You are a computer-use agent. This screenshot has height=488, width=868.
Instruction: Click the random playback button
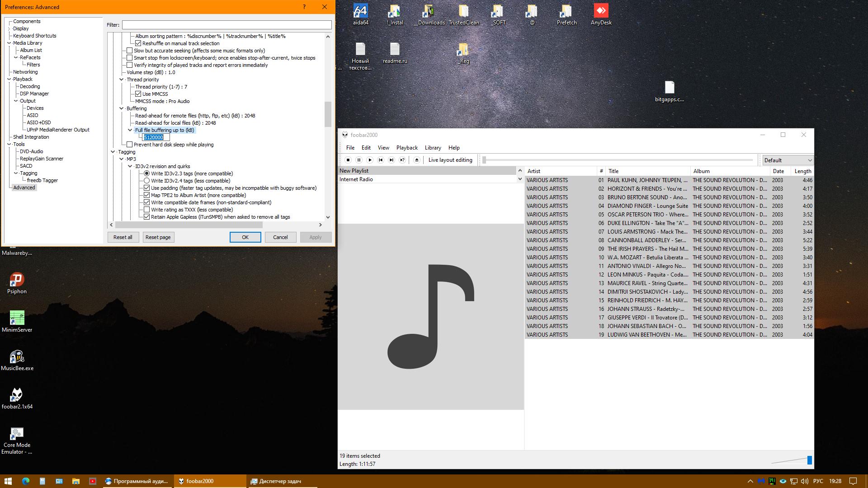pyautogui.click(x=402, y=160)
